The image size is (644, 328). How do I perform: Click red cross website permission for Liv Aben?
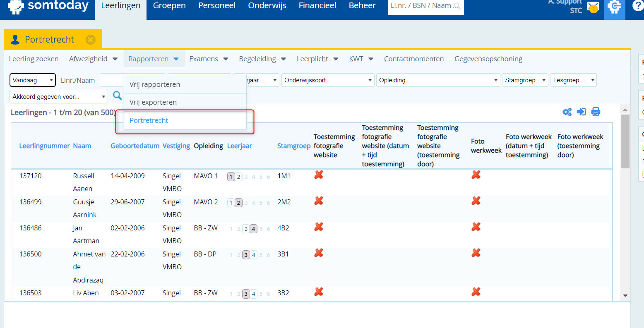(x=319, y=292)
